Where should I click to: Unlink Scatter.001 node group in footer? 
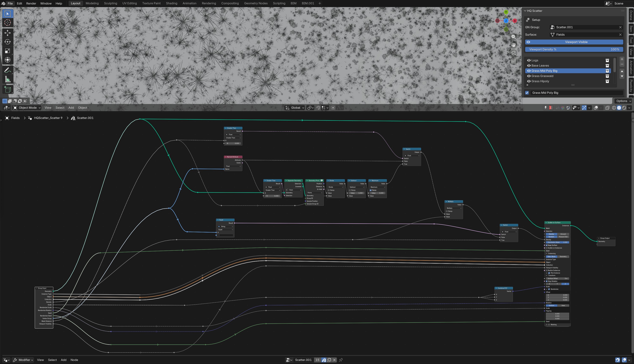click(335, 360)
